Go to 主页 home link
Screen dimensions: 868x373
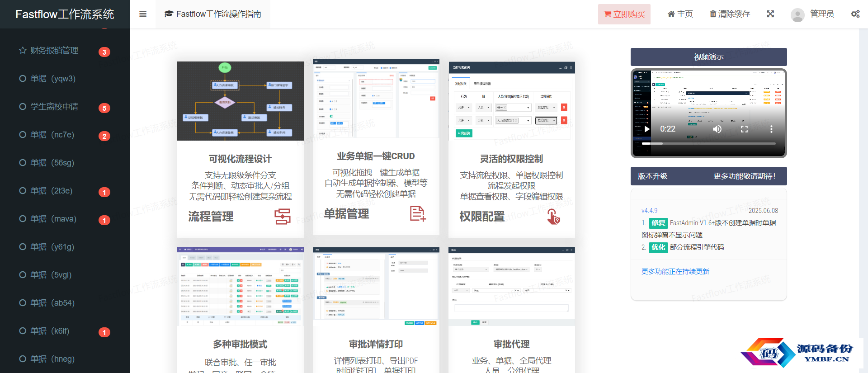pyautogui.click(x=680, y=14)
